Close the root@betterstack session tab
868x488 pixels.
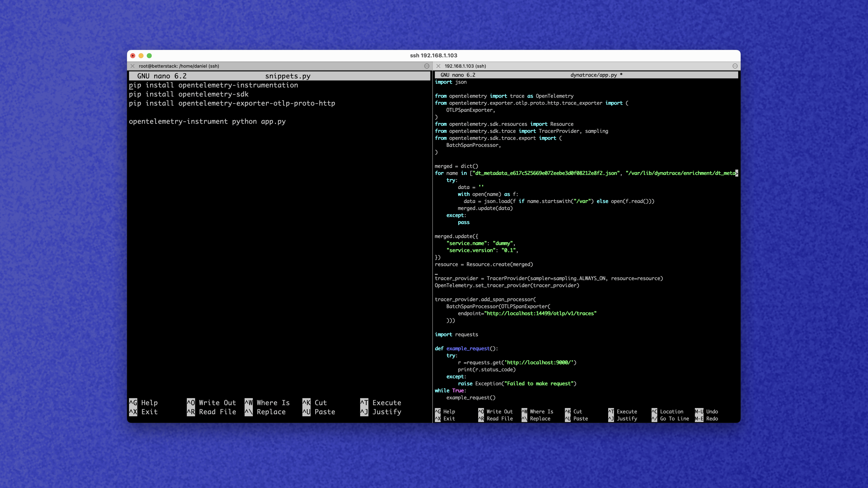coord(132,66)
